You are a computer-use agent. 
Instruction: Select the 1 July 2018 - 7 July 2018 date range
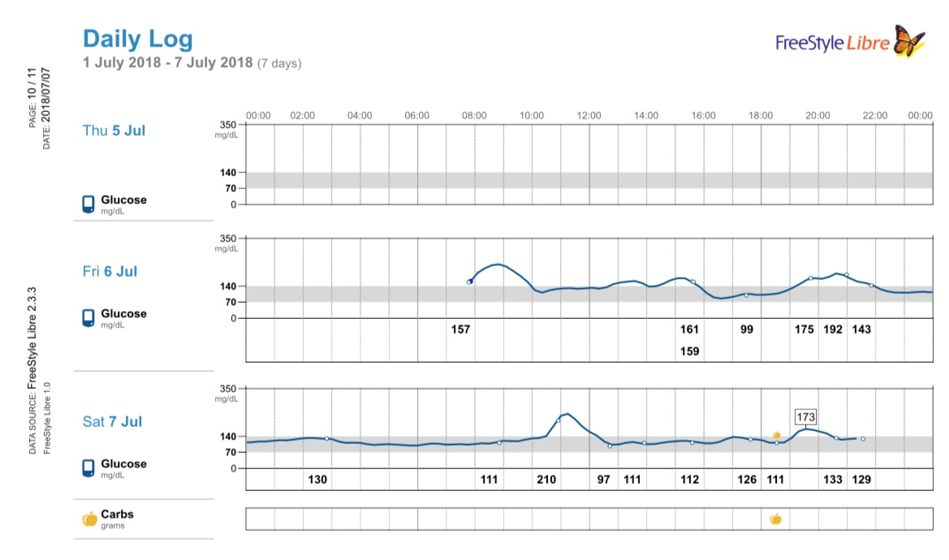coord(168,62)
